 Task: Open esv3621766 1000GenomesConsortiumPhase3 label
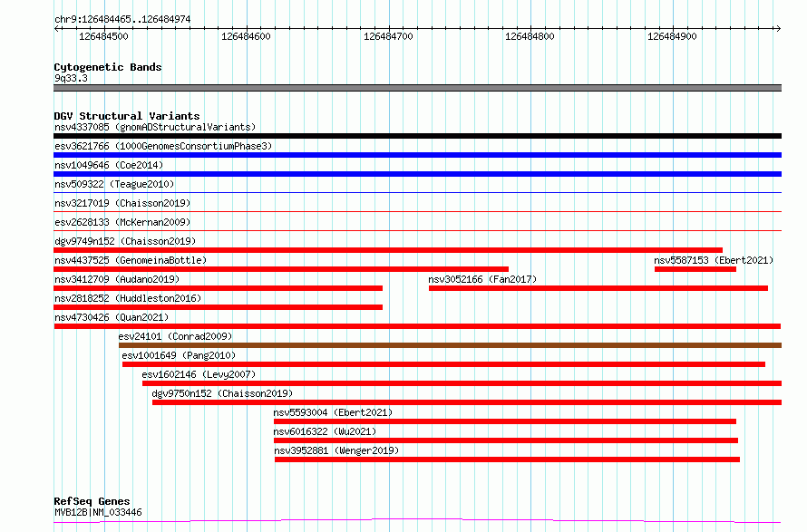(x=163, y=146)
